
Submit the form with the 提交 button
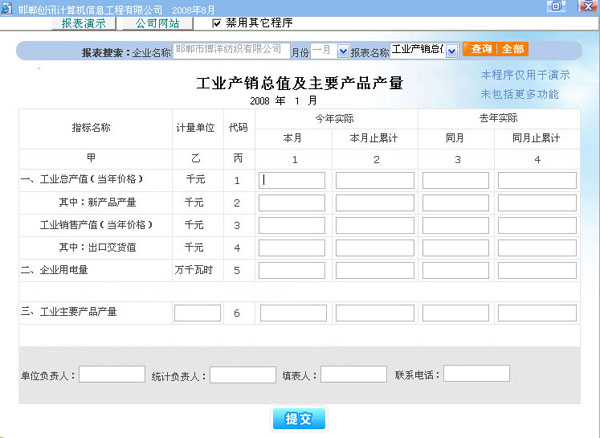pyautogui.click(x=299, y=418)
